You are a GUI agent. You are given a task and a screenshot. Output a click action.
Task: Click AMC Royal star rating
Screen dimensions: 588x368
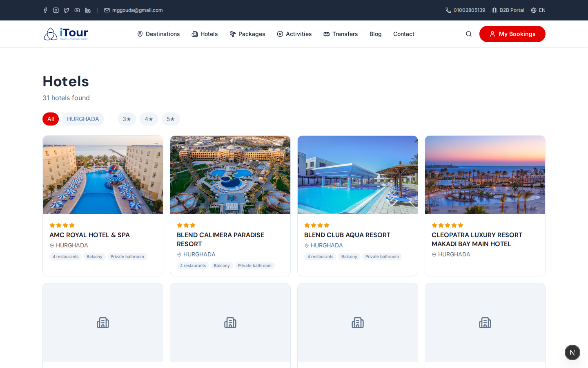(x=62, y=225)
